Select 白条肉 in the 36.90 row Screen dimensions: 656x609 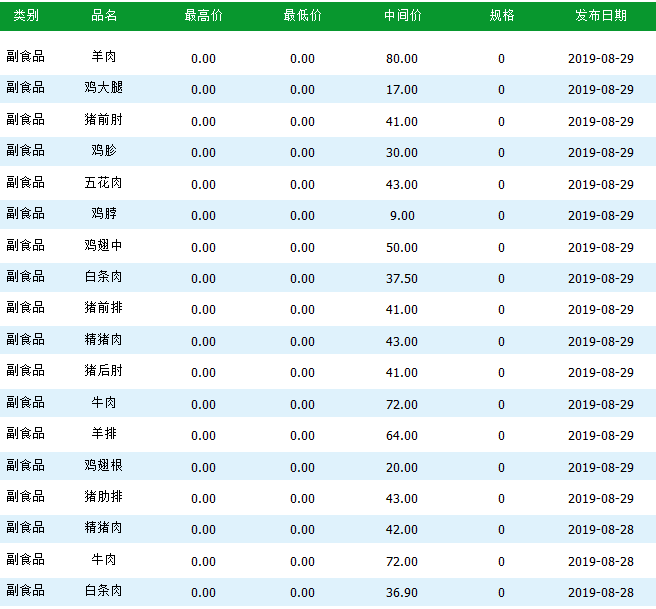(104, 591)
